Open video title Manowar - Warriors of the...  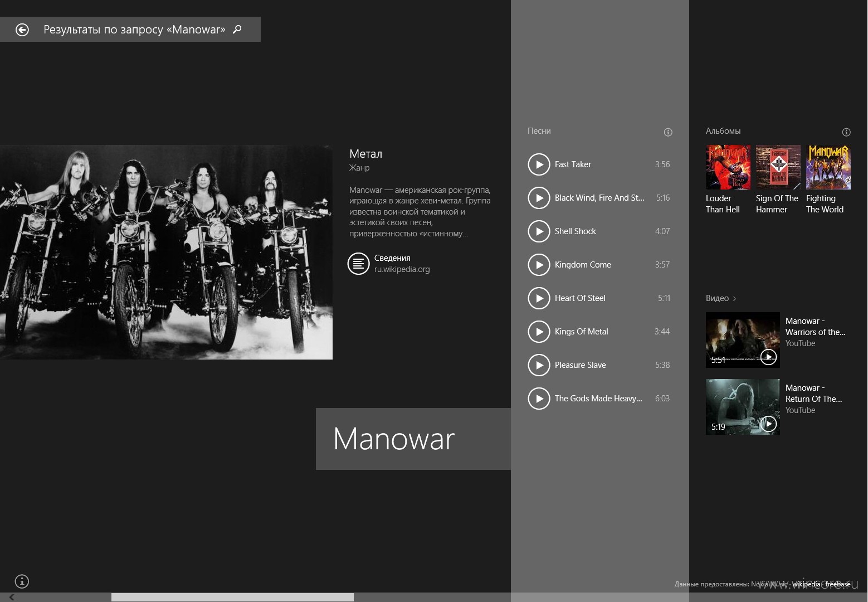816,327
